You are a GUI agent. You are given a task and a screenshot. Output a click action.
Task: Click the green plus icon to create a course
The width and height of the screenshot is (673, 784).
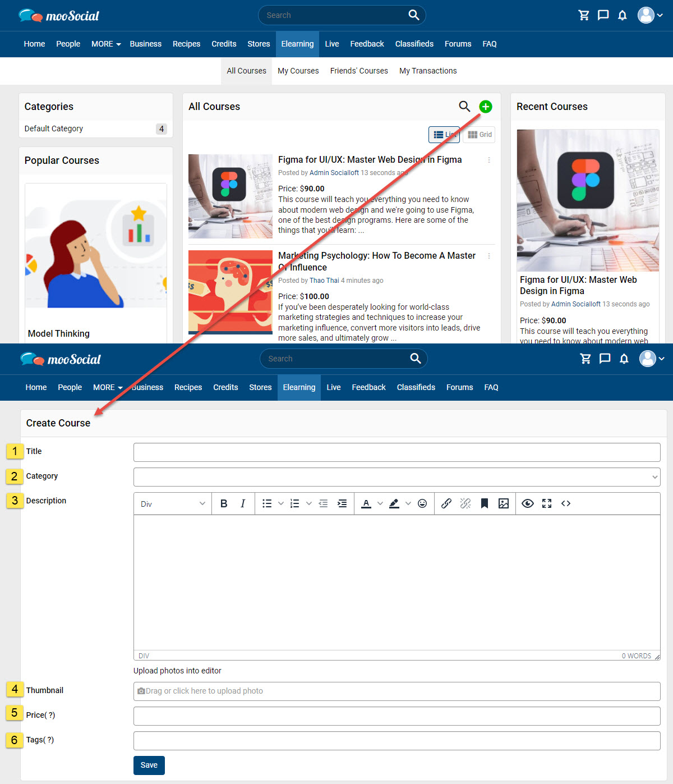tap(486, 107)
